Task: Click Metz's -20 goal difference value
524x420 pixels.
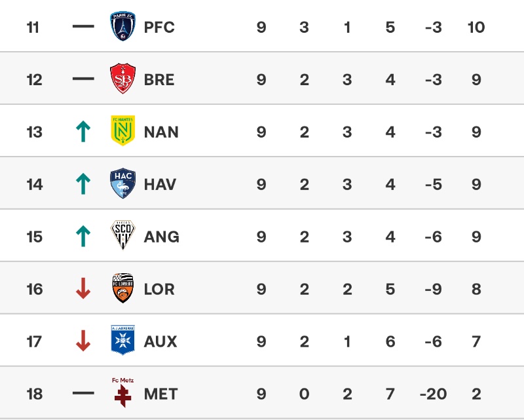Action: pos(432,394)
